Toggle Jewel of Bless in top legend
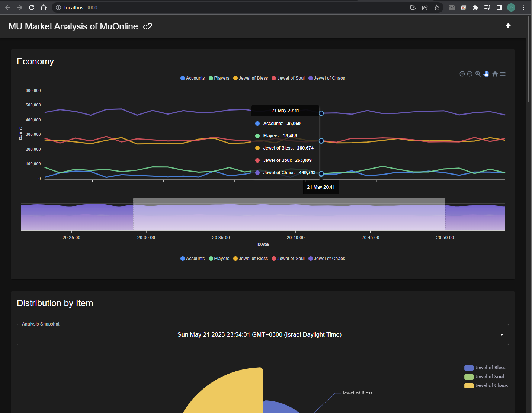Viewport: 532px width, 413px height. 251,78
